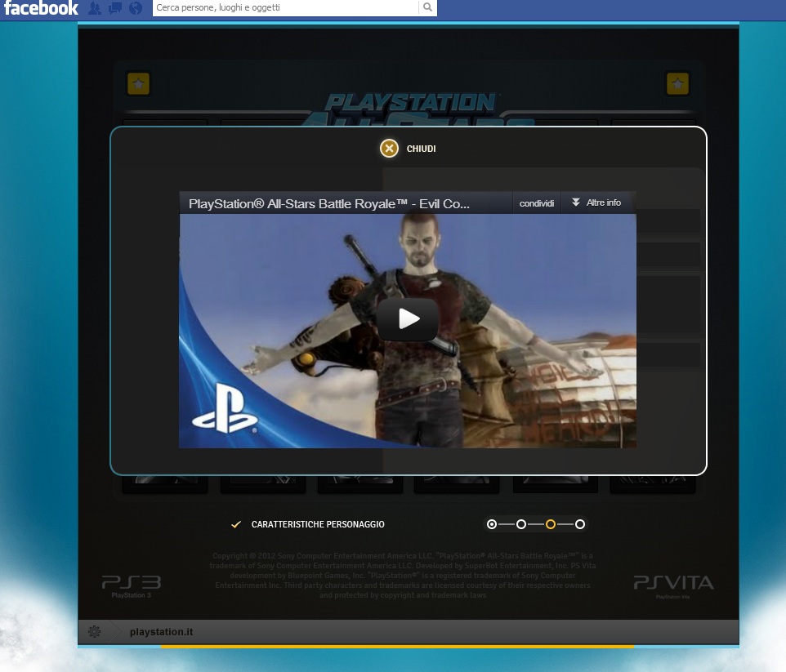Image resolution: width=786 pixels, height=672 pixels.
Task: Open Facebook notifications globe icon
Action: 136,8
